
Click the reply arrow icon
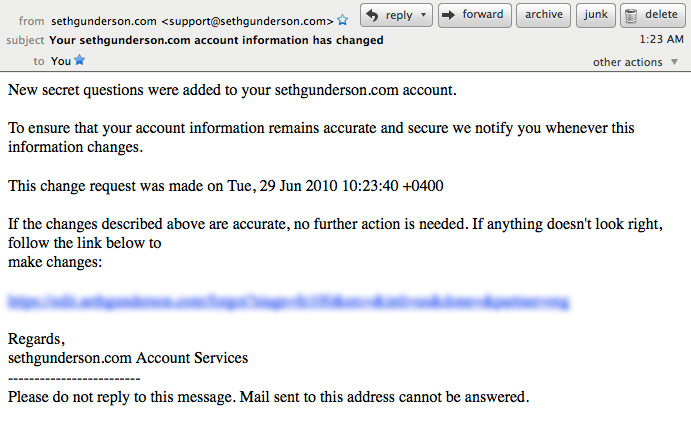(372, 15)
